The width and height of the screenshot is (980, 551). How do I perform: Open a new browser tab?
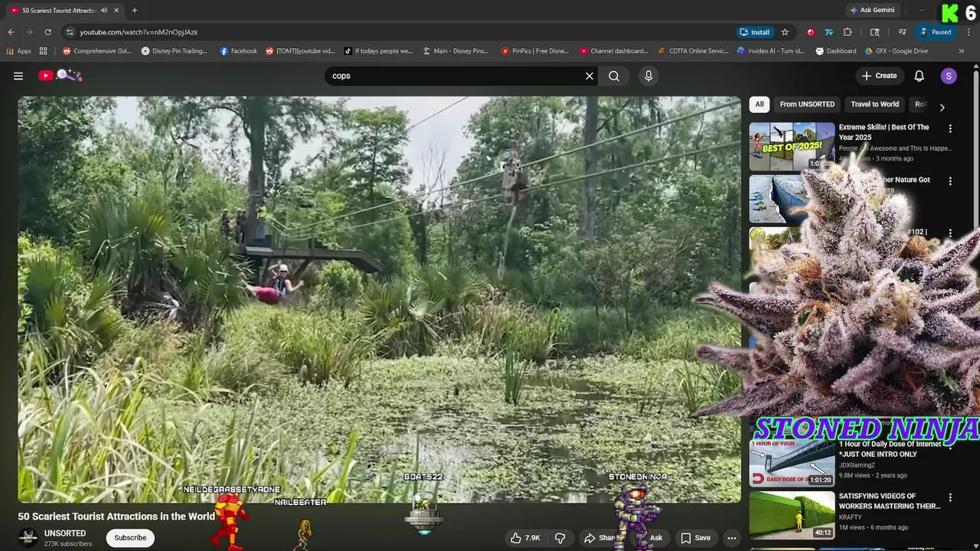click(x=135, y=10)
